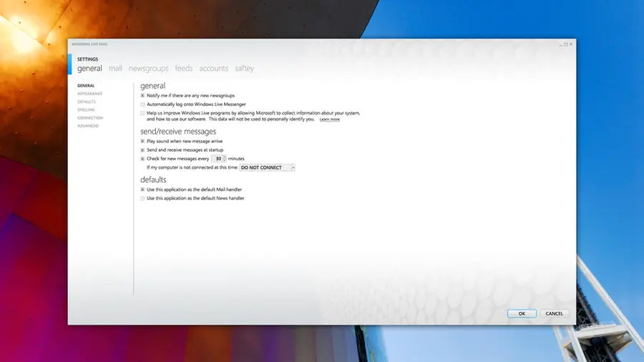
Task: Enable automatic log onto Windows Live Messenger
Action: (142, 104)
